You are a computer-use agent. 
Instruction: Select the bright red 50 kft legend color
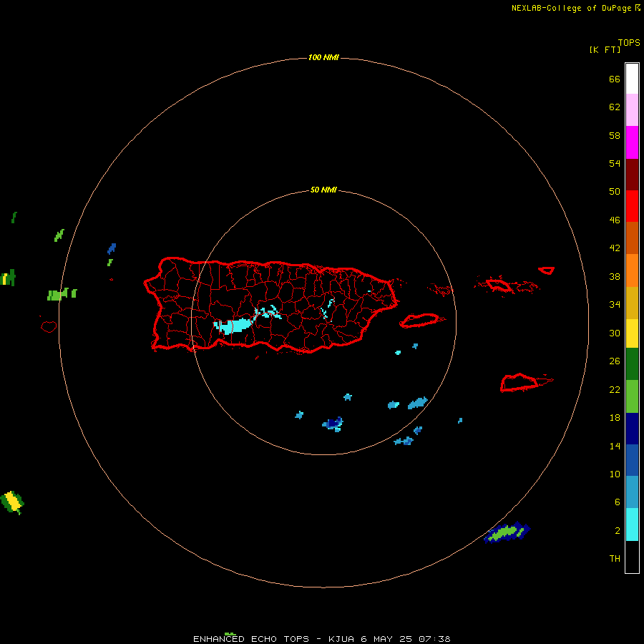tap(632, 206)
